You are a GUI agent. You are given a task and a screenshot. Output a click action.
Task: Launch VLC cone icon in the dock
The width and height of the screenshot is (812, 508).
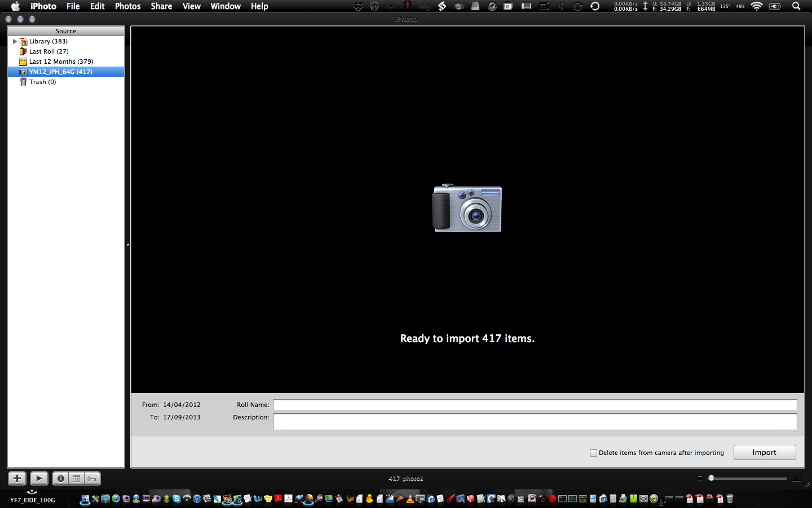click(x=409, y=499)
